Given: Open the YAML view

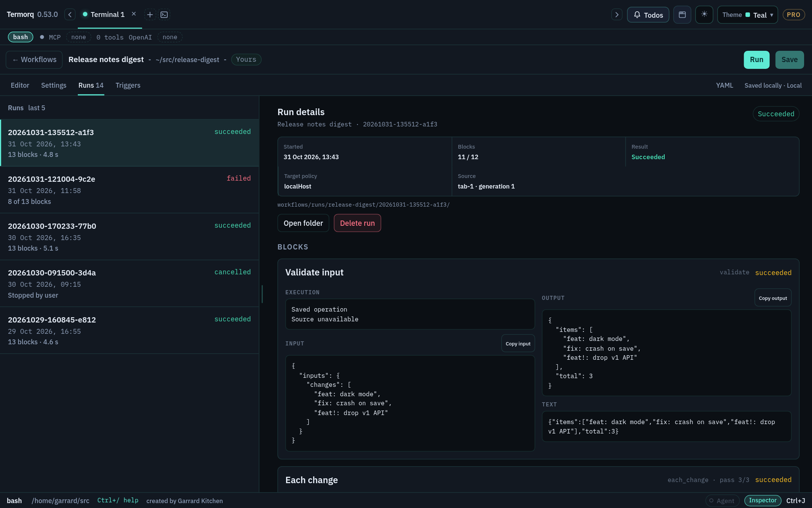Looking at the screenshot, I should pyautogui.click(x=725, y=85).
